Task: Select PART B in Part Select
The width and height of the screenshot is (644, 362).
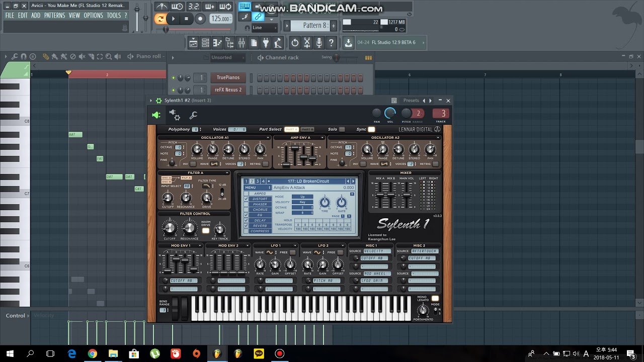Action: pyautogui.click(x=307, y=129)
